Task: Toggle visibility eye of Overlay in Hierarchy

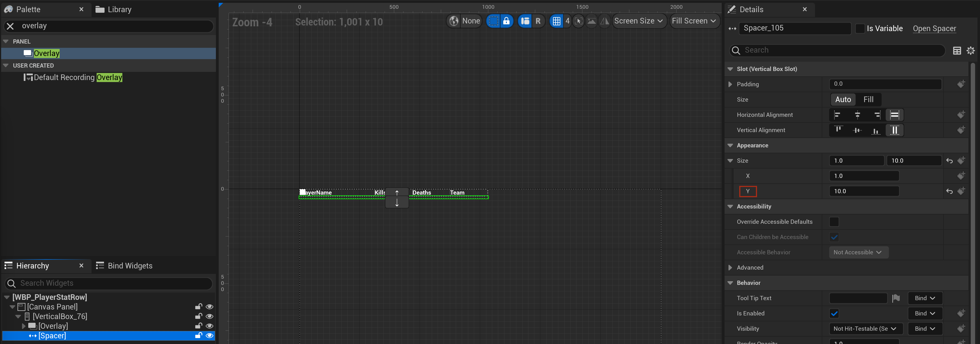Action: point(209,326)
